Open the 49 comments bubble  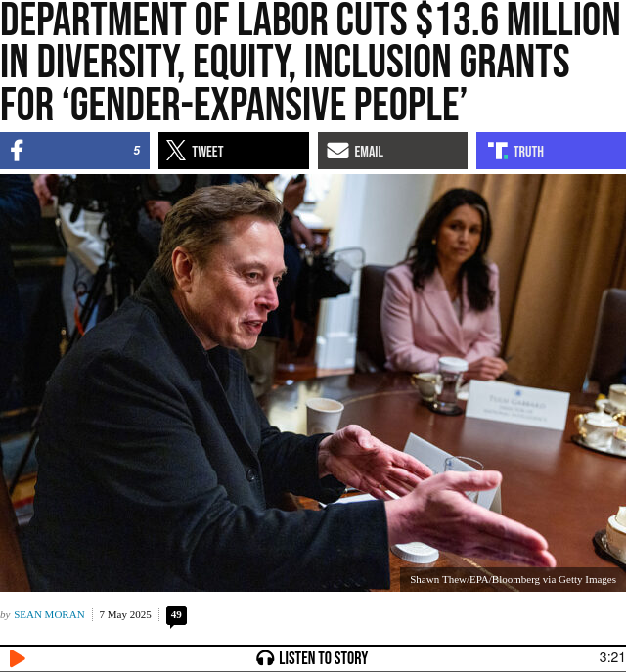(176, 616)
